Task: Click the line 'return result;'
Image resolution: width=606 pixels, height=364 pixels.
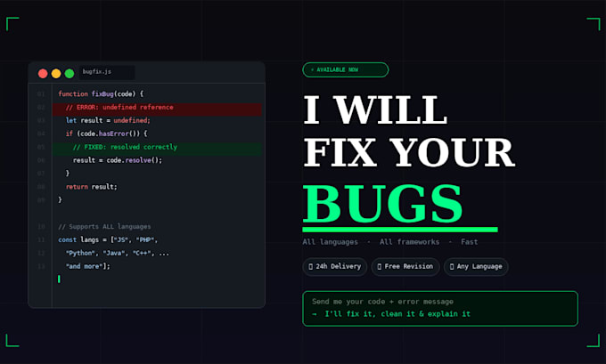Action: (x=91, y=187)
